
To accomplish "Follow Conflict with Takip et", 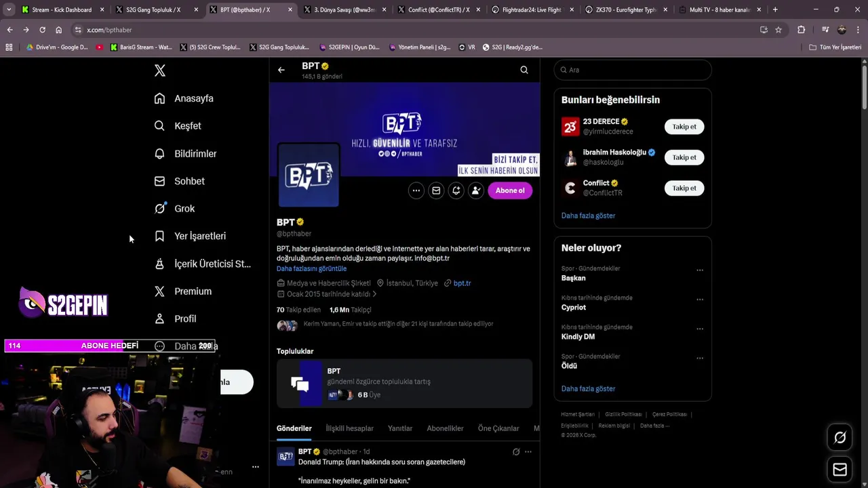I will [x=684, y=188].
